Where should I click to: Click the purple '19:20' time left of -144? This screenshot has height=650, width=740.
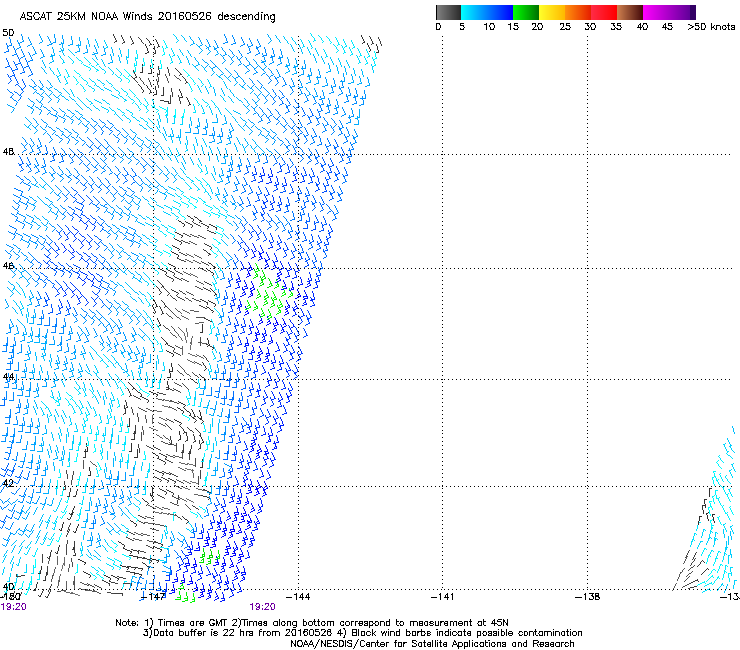pyautogui.click(x=262, y=607)
